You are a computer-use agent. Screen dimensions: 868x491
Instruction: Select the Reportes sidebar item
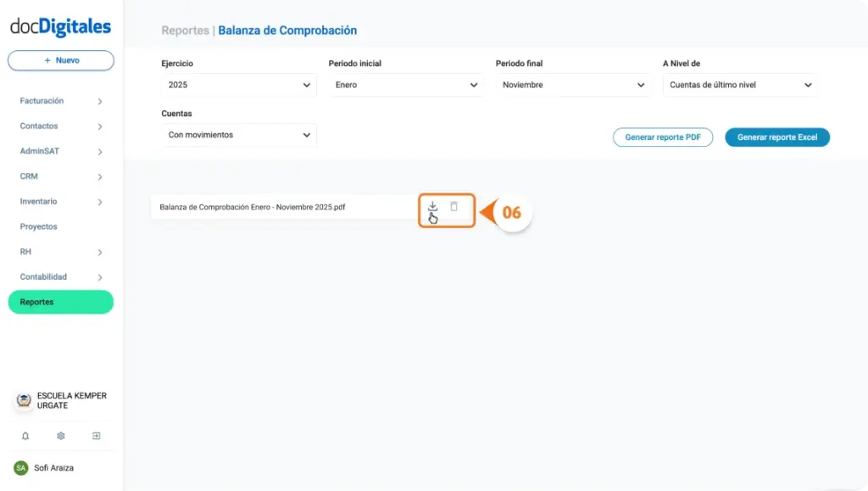tap(60, 302)
